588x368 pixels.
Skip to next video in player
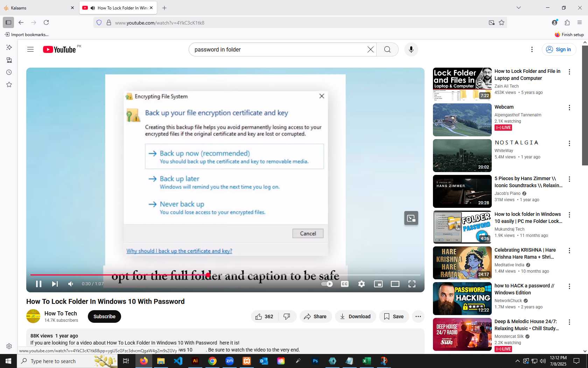55,284
